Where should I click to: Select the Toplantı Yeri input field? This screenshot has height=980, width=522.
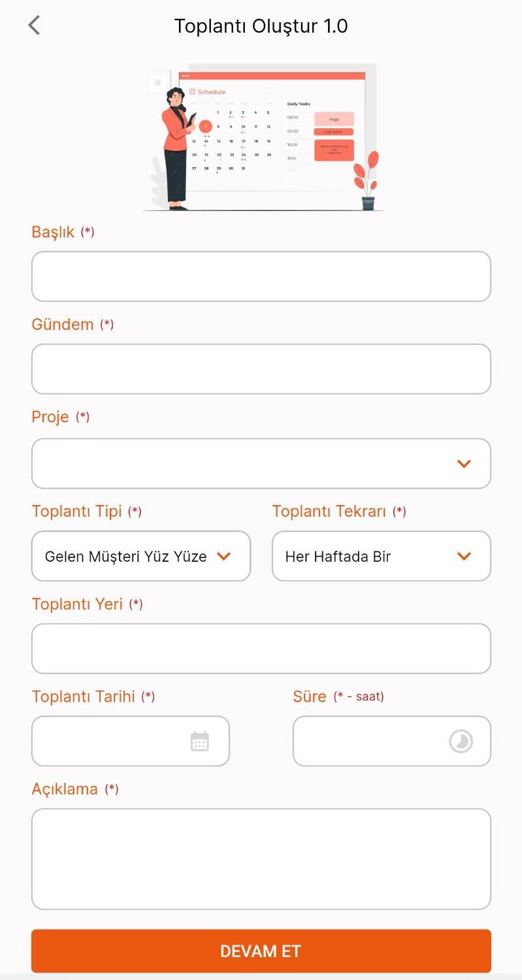[261, 649]
